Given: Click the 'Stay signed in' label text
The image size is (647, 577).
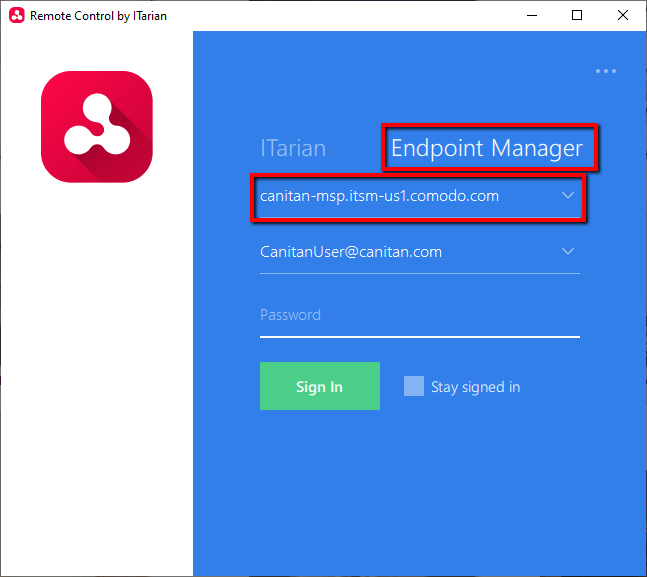Looking at the screenshot, I should click(x=475, y=387).
